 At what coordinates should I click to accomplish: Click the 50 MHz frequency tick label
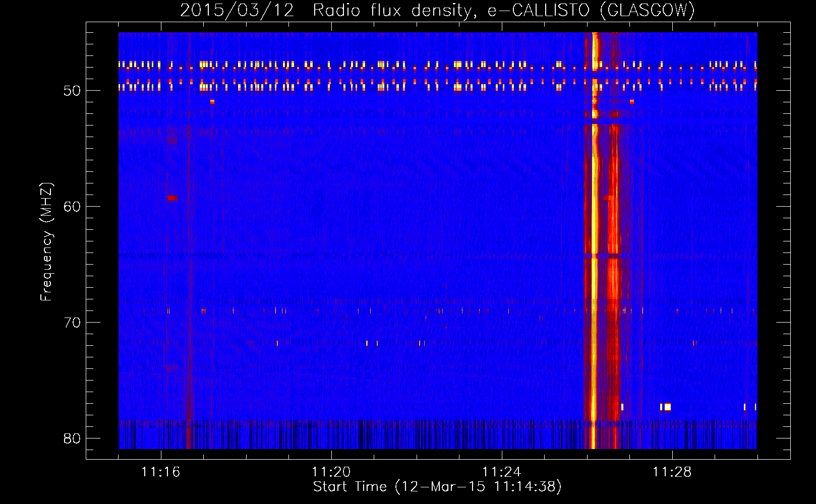coord(72,91)
